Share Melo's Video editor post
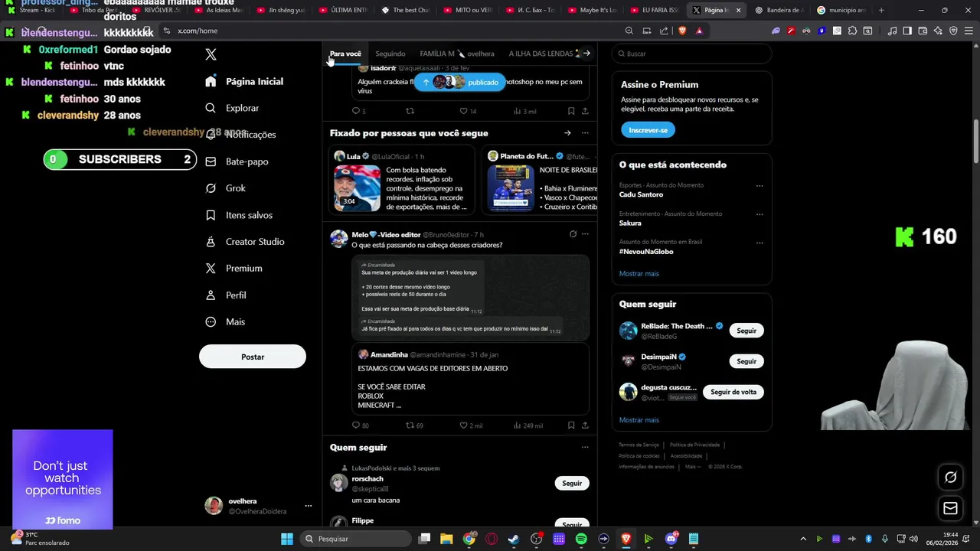The height and width of the screenshot is (551, 980). pyautogui.click(x=585, y=425)
